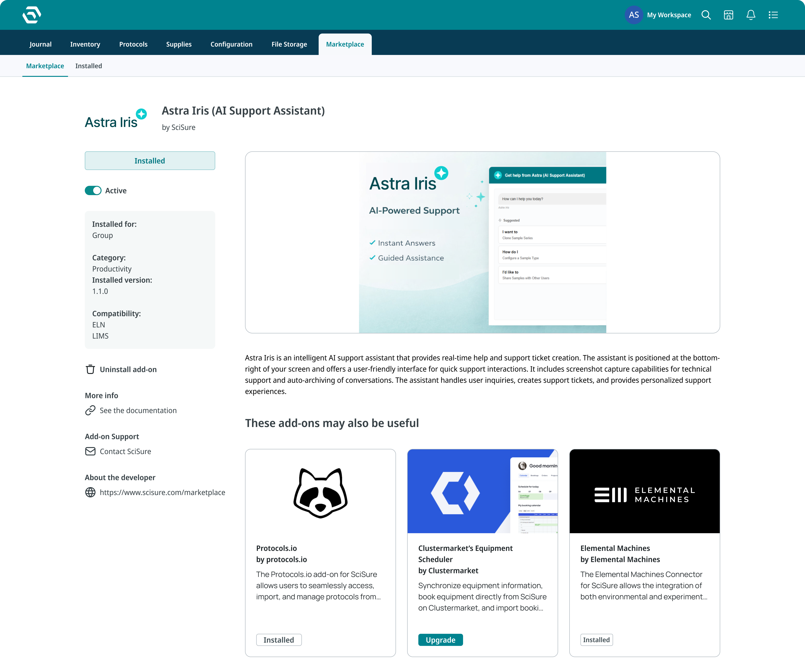Click the My Workspace label
The width and height of the screenshot is (805, 672).
669,15
